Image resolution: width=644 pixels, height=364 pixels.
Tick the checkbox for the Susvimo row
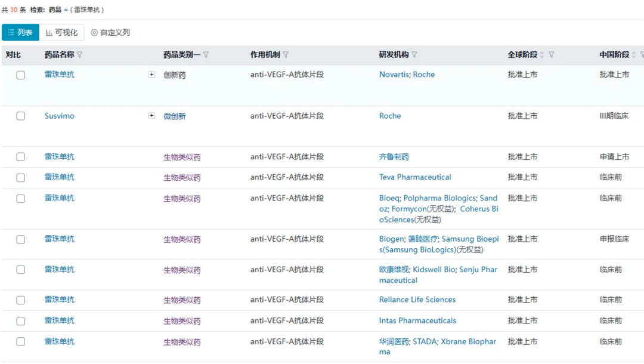coord(21,116)
